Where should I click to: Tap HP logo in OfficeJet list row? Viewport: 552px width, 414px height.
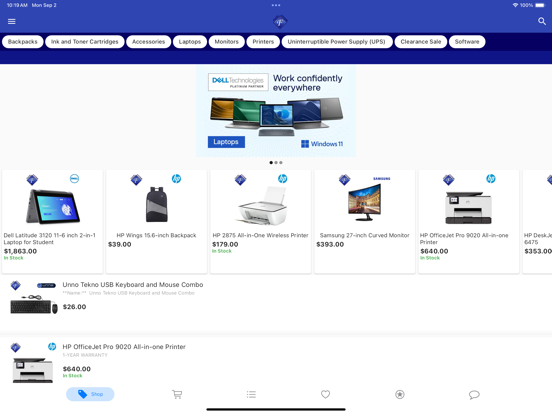[x=52, y=347]
